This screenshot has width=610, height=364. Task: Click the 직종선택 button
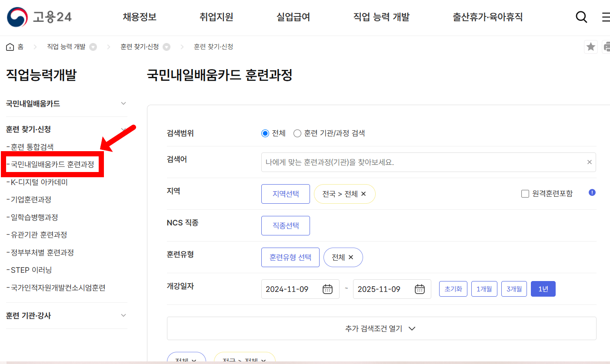(286, 225)
